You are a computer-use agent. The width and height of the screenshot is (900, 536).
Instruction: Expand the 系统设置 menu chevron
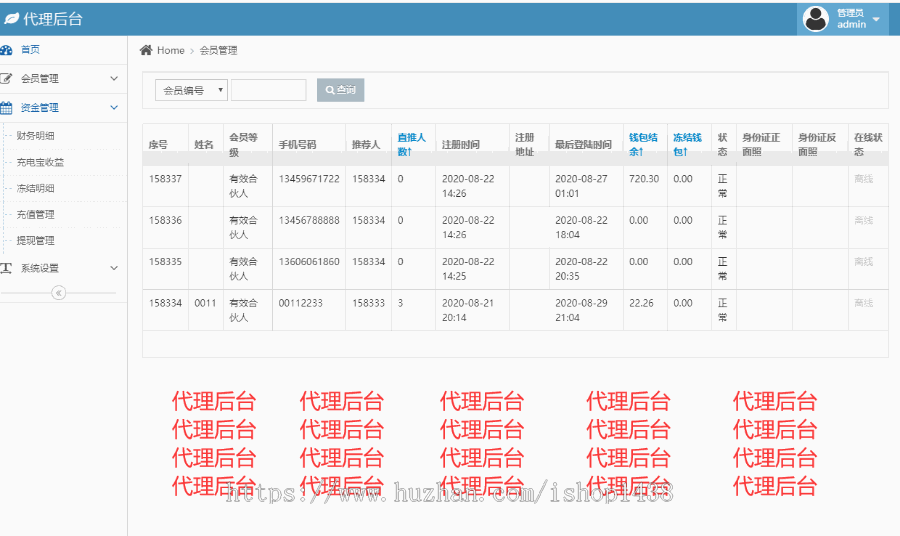114,268
